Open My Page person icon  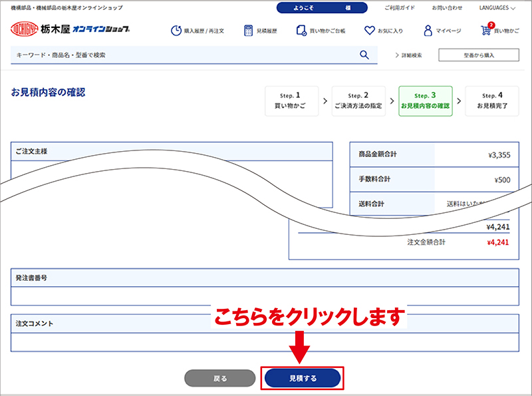(x=429, y=31)
